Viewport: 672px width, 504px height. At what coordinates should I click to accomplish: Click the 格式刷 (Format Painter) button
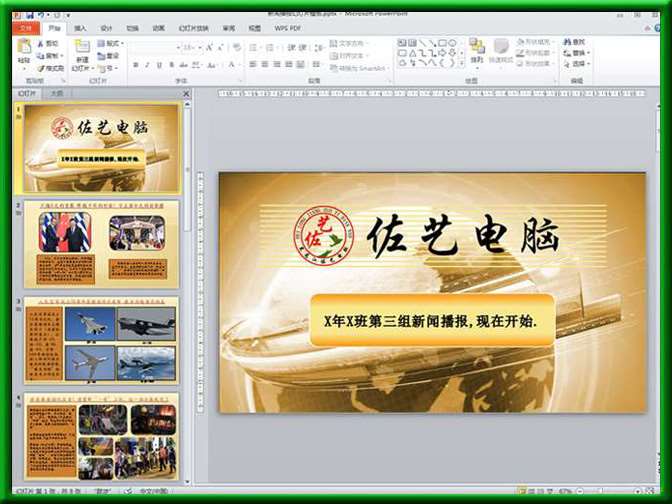click(51, 68)
